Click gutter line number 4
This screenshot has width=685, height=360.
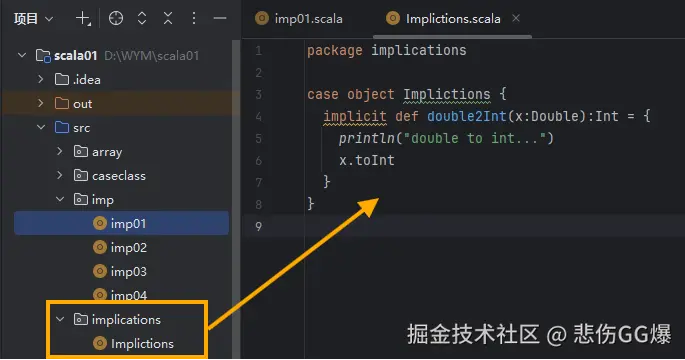click(x=259, y=117)
